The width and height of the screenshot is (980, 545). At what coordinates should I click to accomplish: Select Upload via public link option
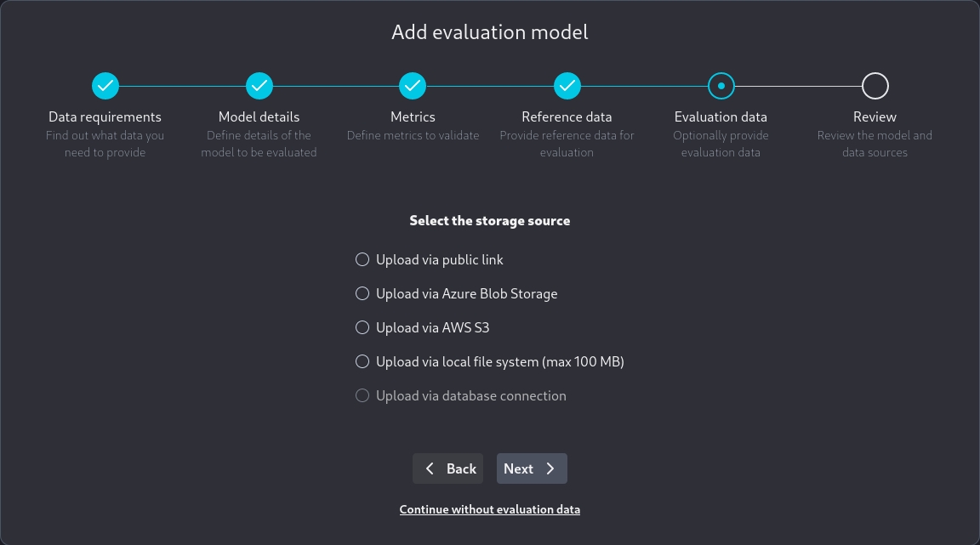[x=362, y=259]
